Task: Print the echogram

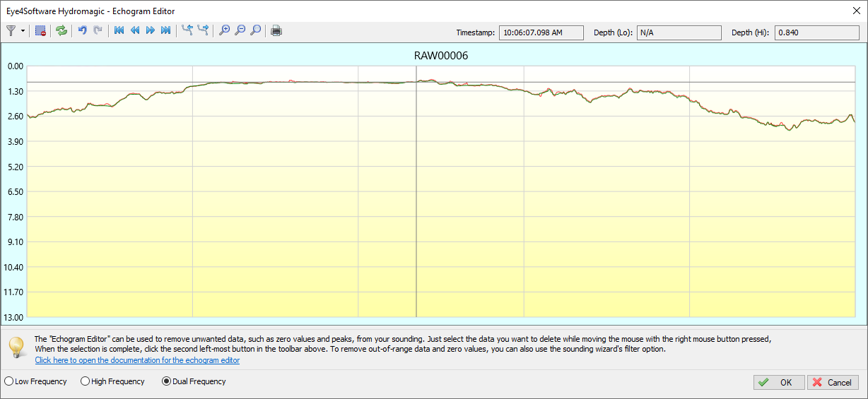Action: (x=276, y=30)
